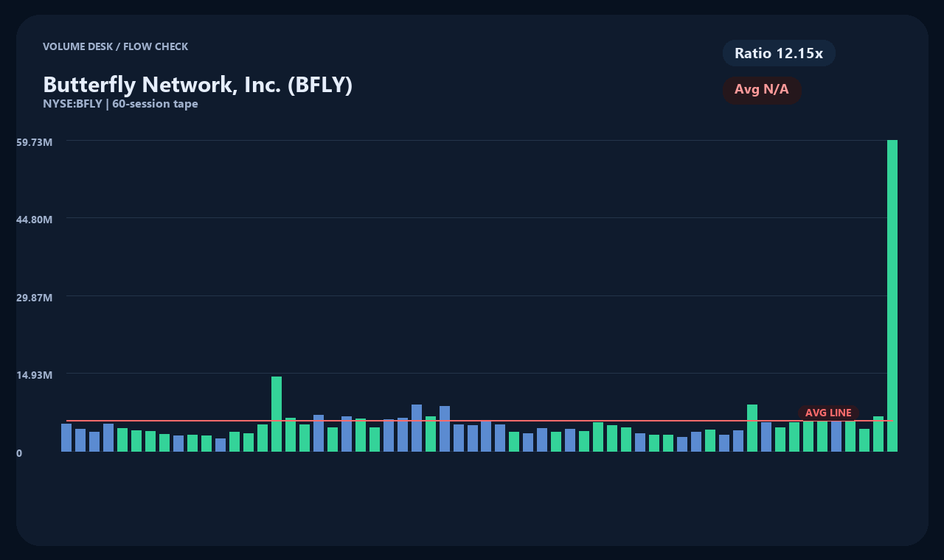
Task: Click the tallest green volume bar
Action: tap(892, 295)
